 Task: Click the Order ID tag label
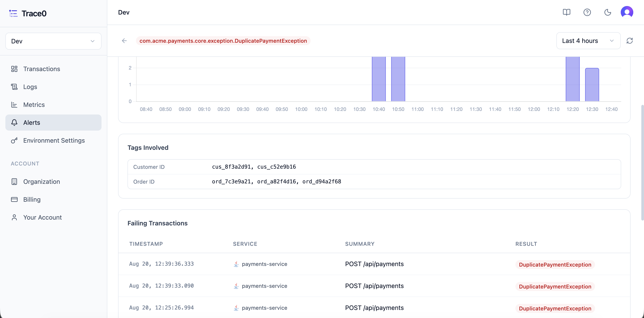(144, 182)
